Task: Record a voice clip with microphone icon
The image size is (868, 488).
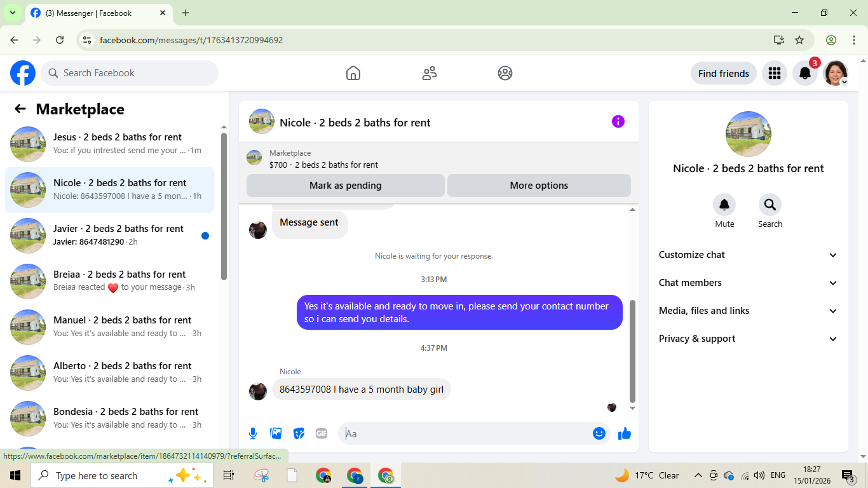Action: pyautogui.click(x=253, y=433)
